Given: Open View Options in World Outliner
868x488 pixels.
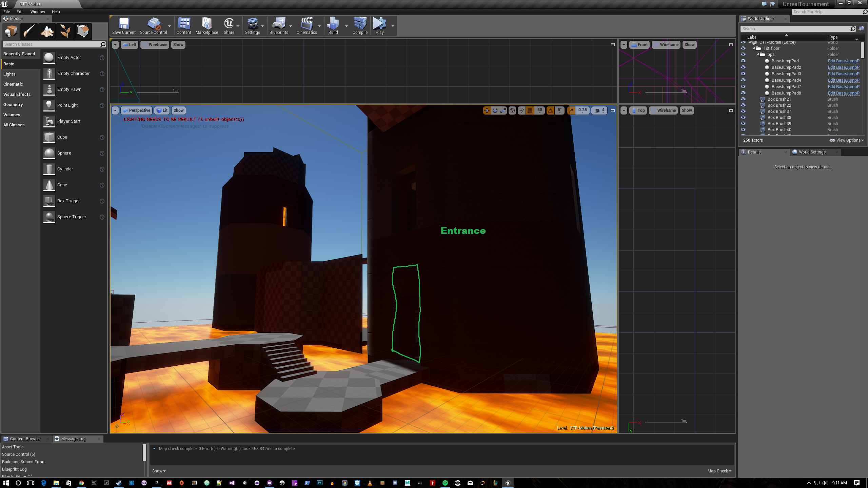Looking at the screenshot, I should (x=847, y=140).
